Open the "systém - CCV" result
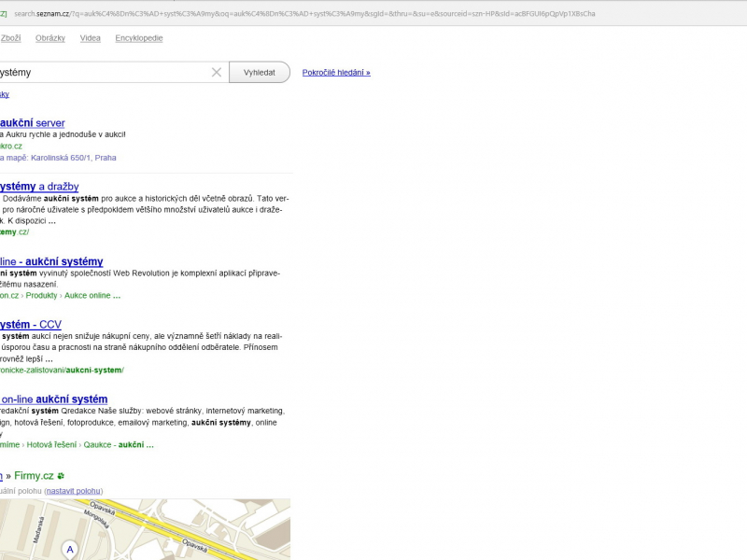 click(x=31, y=325)
